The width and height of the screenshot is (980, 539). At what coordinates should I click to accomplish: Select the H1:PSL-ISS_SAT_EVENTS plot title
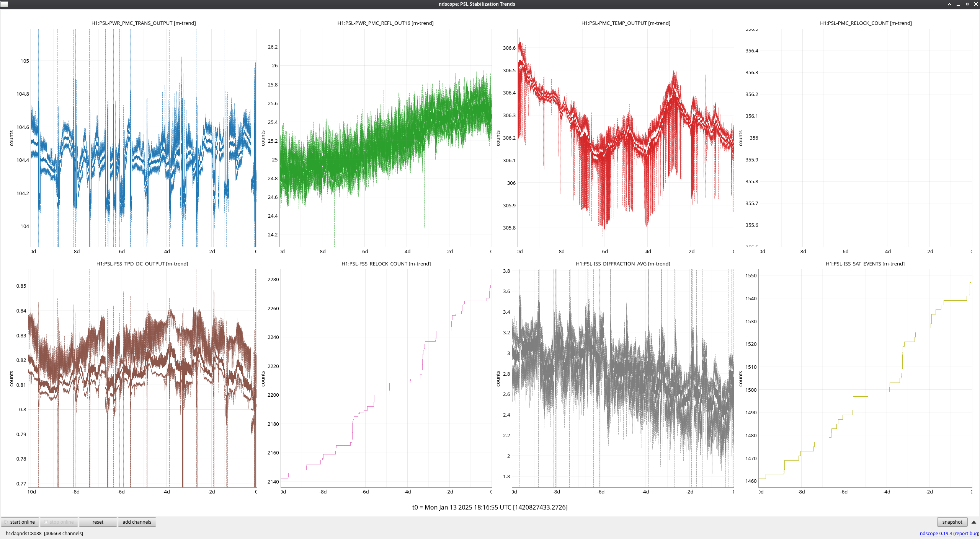(865, 264)
